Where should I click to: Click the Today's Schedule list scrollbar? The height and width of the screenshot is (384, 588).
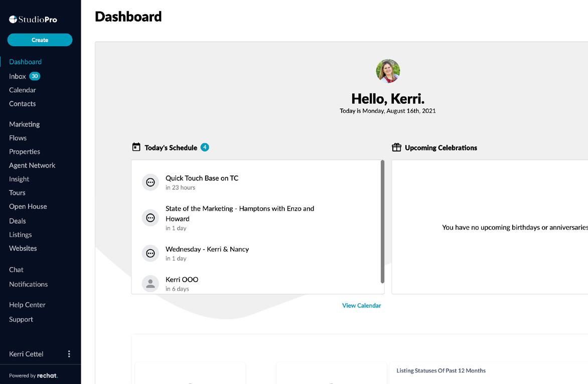(x=382, y=222)
